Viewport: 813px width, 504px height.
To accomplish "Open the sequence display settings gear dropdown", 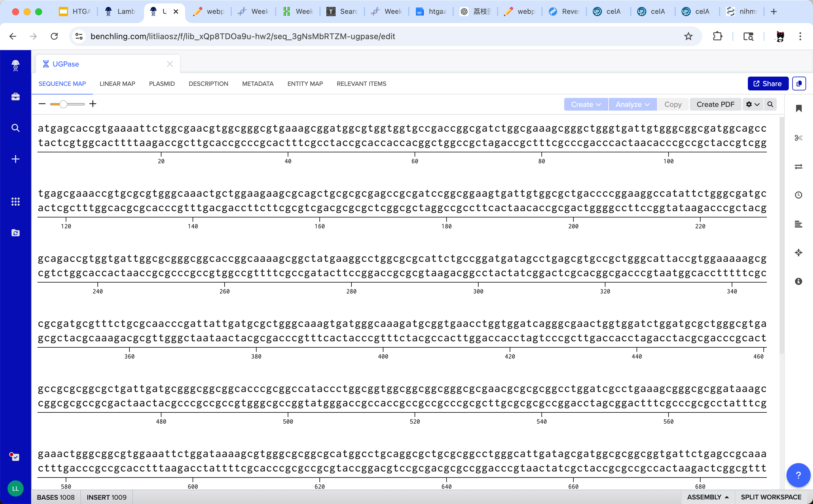I will point(753,104).
